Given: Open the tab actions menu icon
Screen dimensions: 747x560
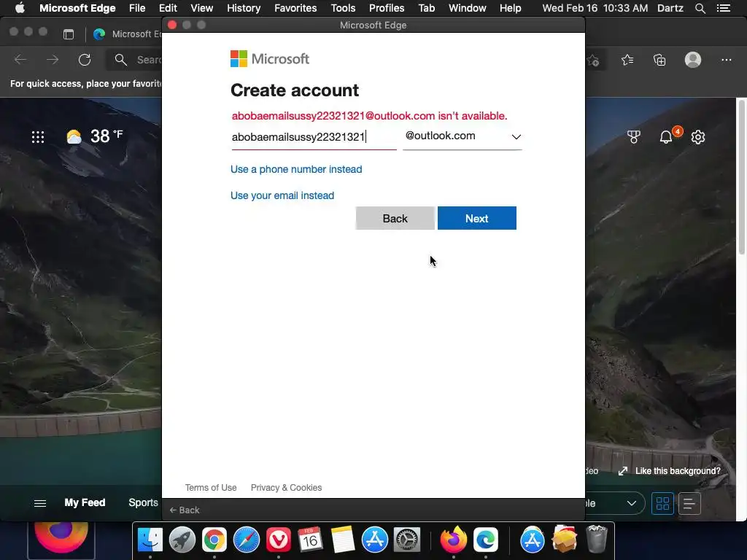Looking at the screenshot, I should [x=69, y=34].
